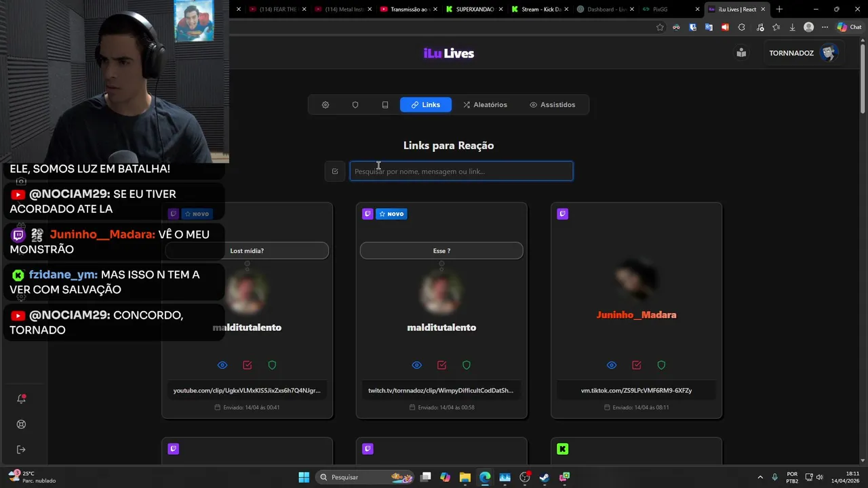The image size is (868, 488).
Task: Switch to the 'Transmissão ao' YouTube tab
Action: (x=409, y=9)
